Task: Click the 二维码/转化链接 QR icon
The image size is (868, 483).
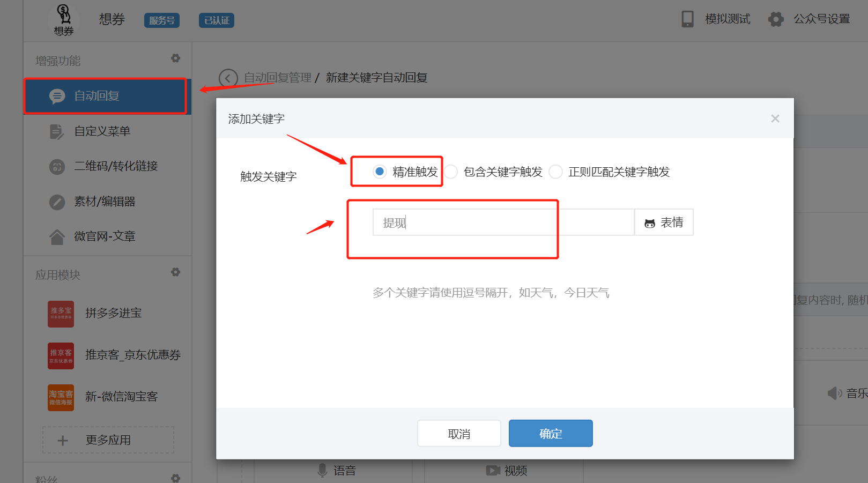Action: click(x=57, y=167)
